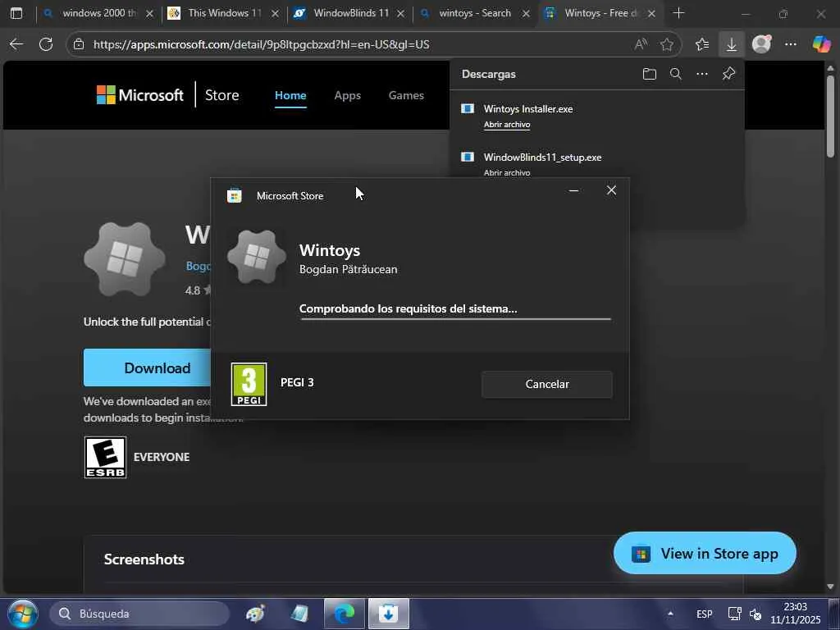This screenshot has height=630, width=840.
Task: Open the Paint icon on the taskbar
Action: point(255,614)
